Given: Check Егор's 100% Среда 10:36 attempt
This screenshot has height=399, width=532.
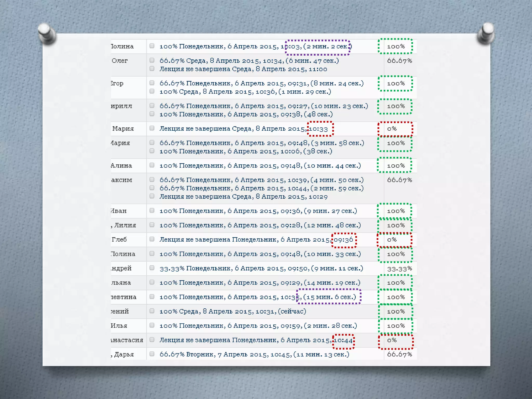Looking at the screenshot, I should 152,91.
